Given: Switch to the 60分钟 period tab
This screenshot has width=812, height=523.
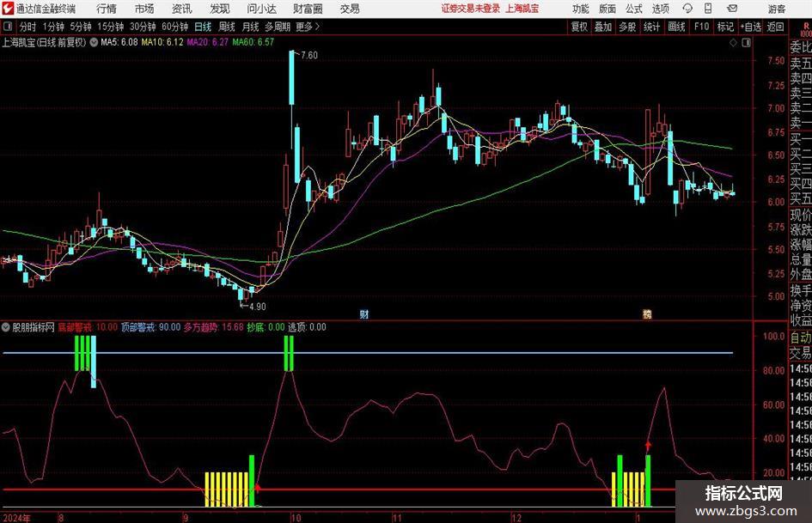Looking at the screenshot, I should click(x=175, y=27).
